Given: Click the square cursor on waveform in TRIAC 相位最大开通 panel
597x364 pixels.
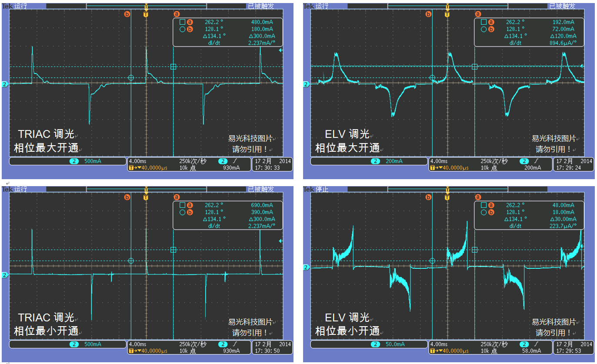Looking at the screenshot, I should 173,67.
